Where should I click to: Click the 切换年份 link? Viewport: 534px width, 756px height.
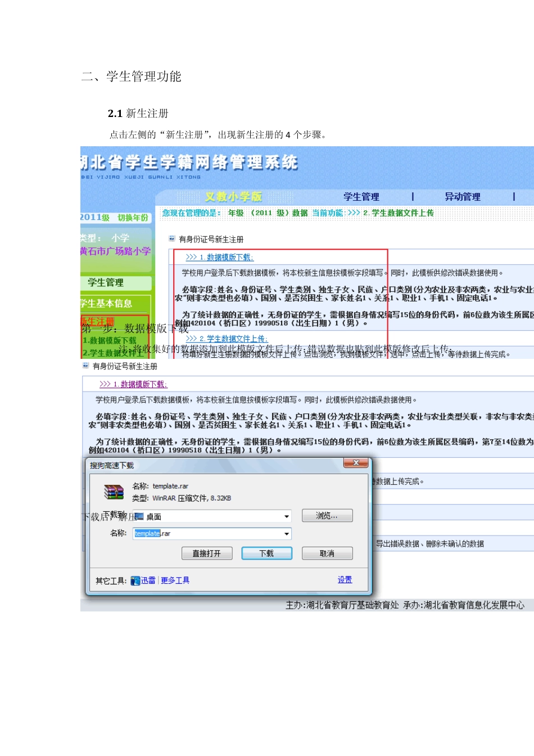pos(133,218)
